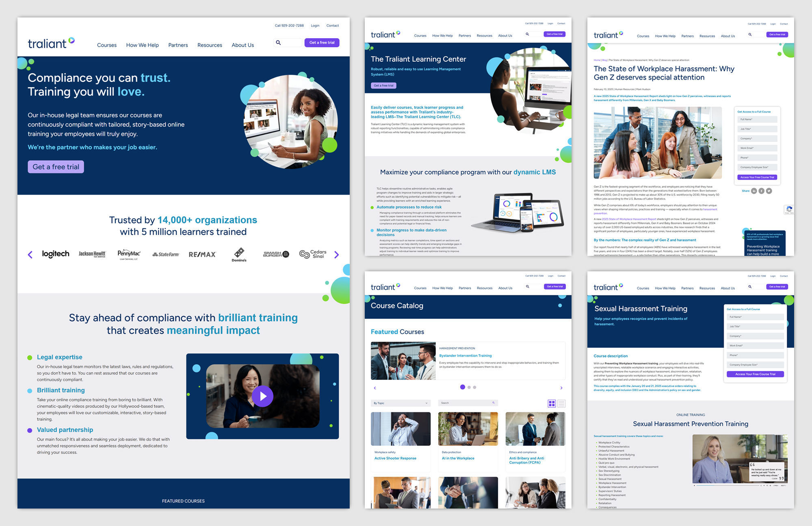Click the magnifier in the catalog search bar

493,403
